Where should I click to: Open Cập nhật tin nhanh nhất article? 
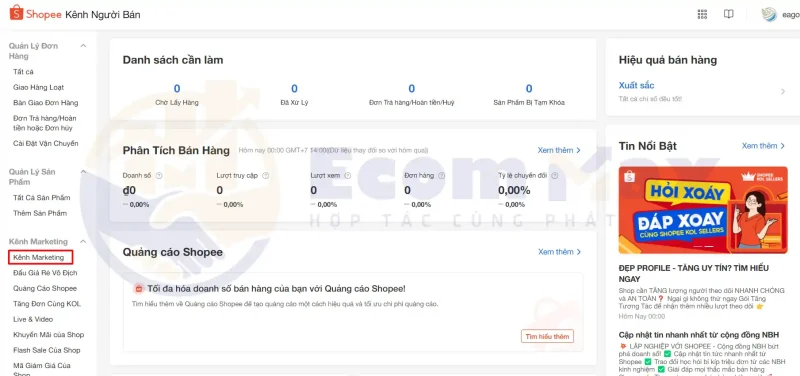point(699,335)
